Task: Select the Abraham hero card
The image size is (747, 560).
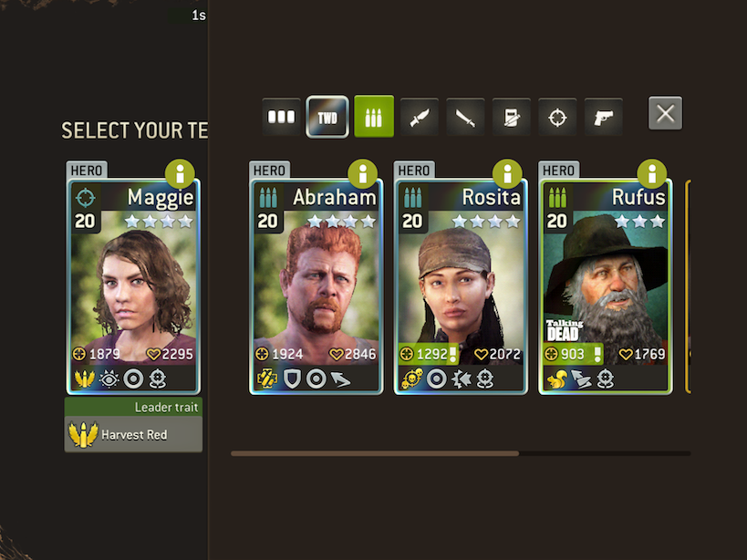Action: [x=316, y=286]
